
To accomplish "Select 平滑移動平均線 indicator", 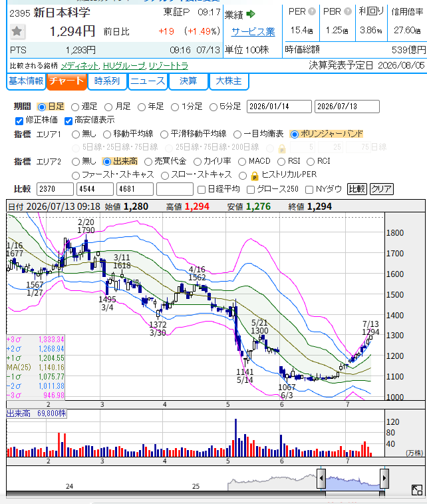I will point(164,134).
